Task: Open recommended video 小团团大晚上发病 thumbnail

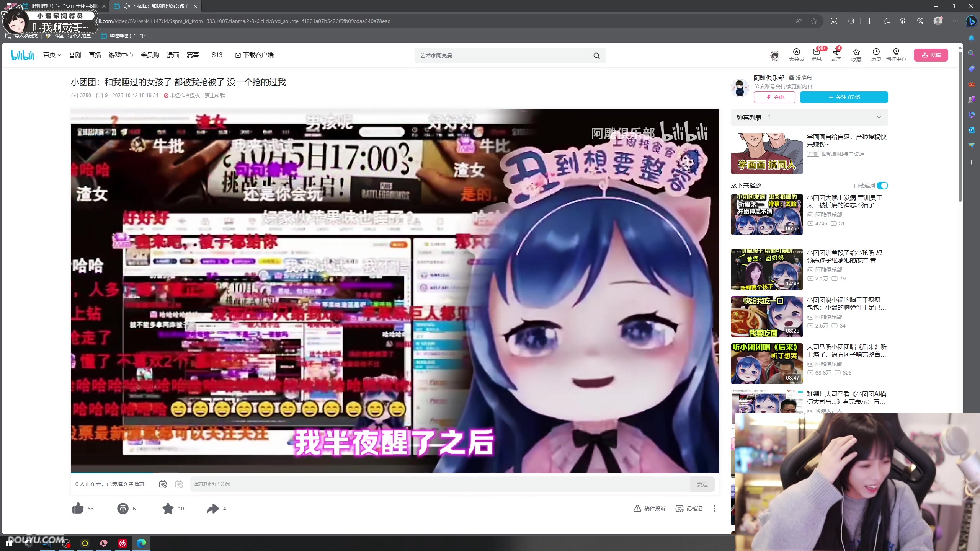Action: pos(766,214)
